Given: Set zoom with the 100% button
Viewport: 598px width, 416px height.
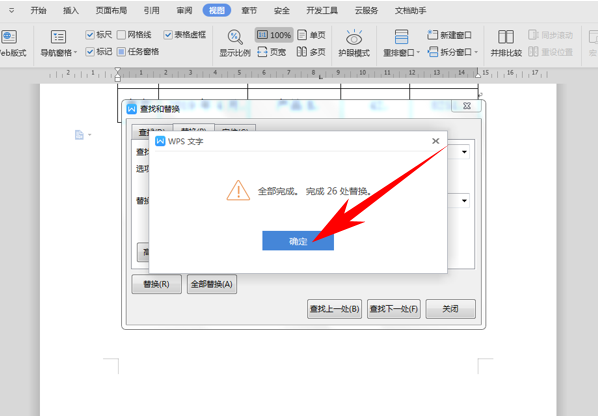Looking at the screenshot, I should tap(274, 35).
